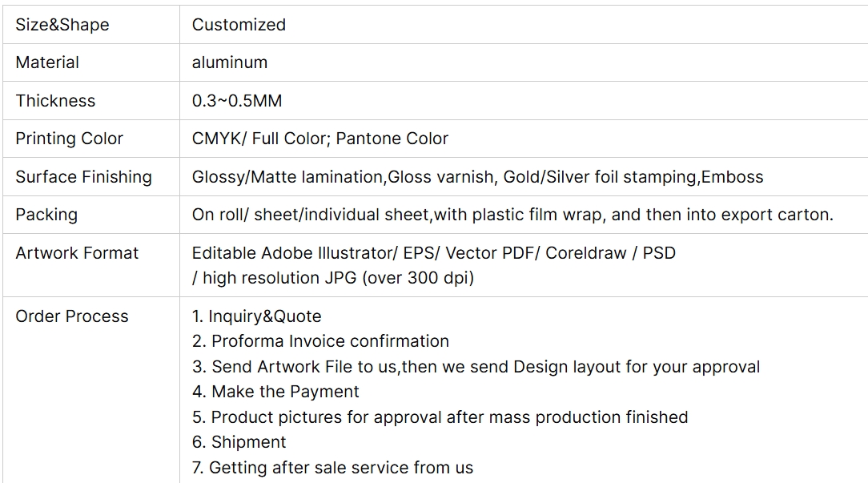
Task: Click the Printing Color label
Action: click(69, 139)
